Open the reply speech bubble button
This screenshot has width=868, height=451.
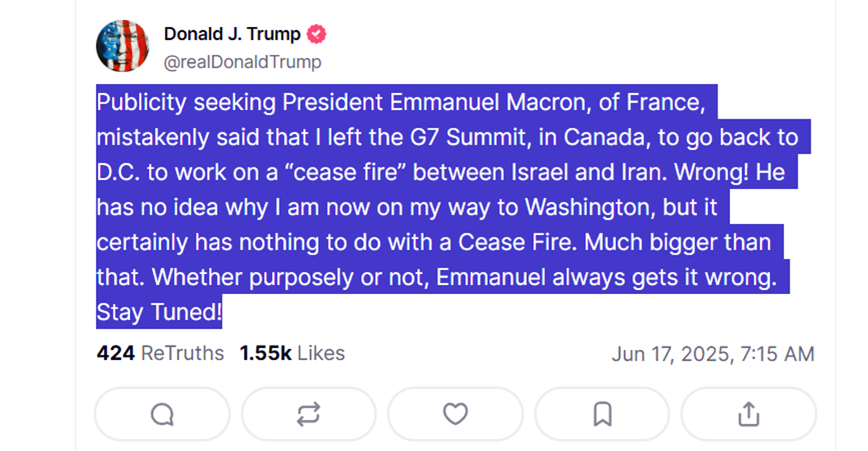(x=162, y=414)
